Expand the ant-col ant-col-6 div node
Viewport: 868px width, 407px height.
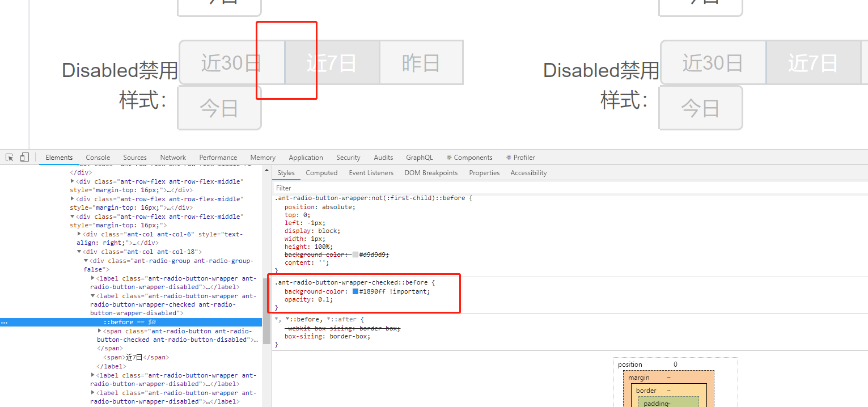coord(79,234)
